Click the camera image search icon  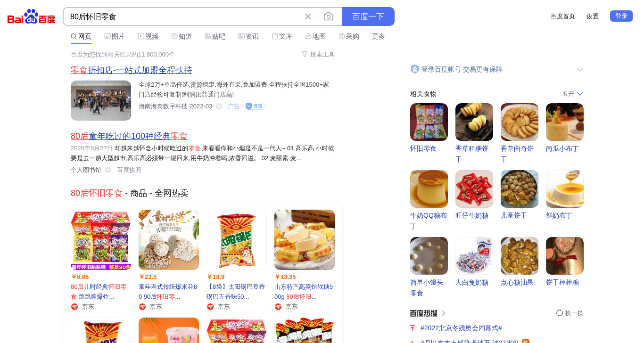[x=329, y=16]
